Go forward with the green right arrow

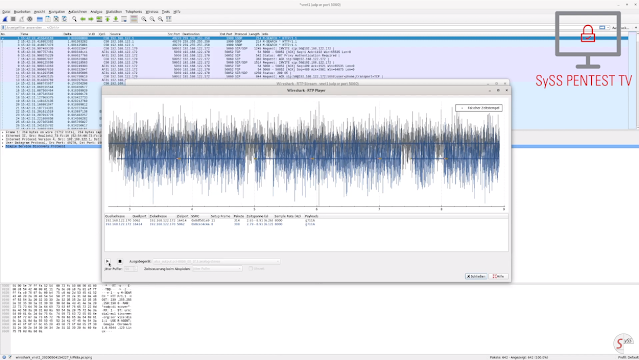(91, 19)
